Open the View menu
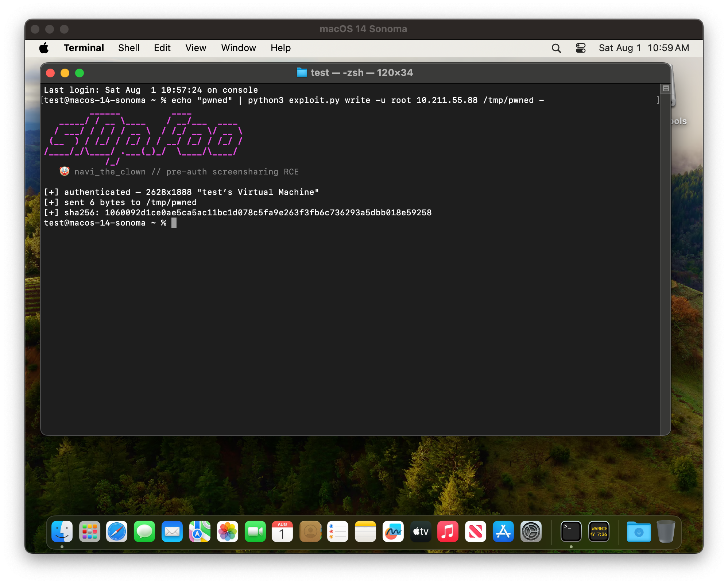The image size is (728, 584). (x=196, y=48)
